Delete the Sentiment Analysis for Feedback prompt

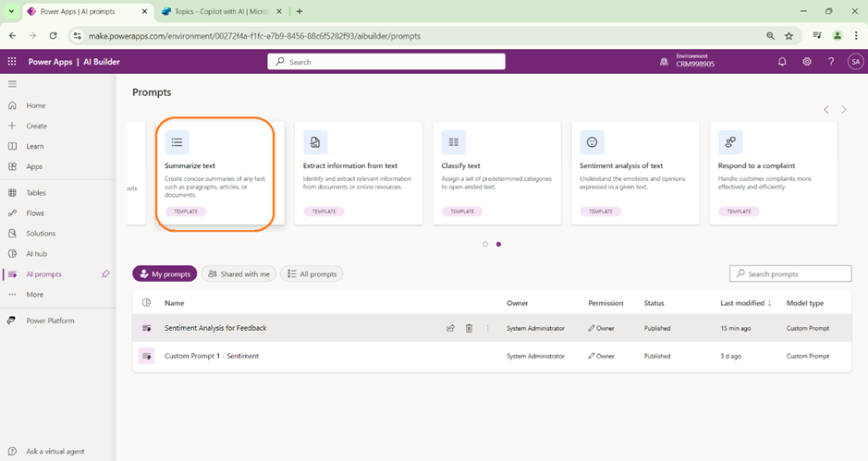(470, 328)
